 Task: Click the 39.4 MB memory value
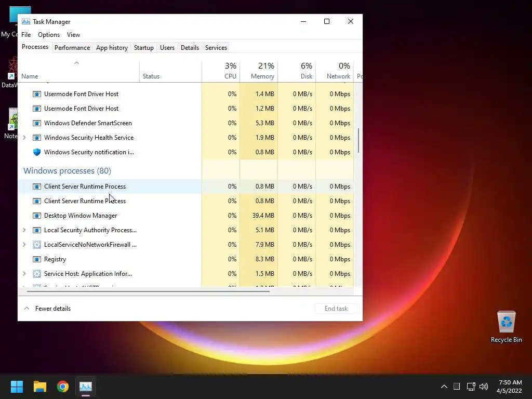[263, 216]
